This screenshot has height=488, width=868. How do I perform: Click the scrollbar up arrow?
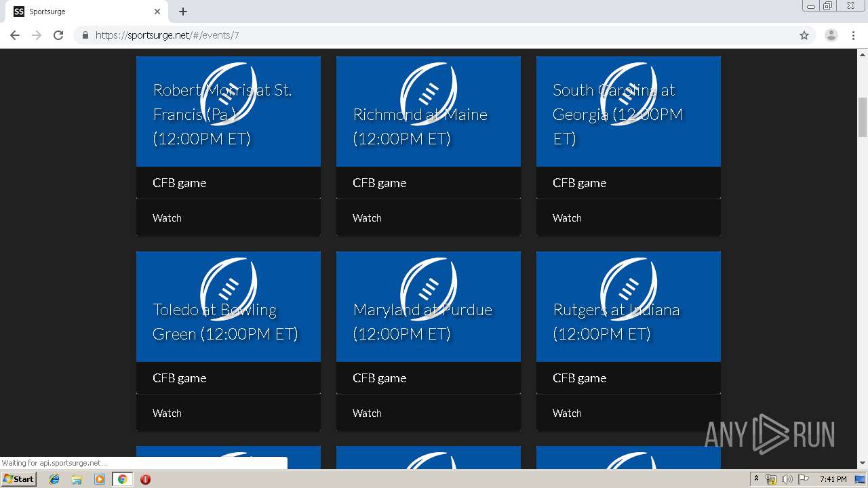click(863, 54)
